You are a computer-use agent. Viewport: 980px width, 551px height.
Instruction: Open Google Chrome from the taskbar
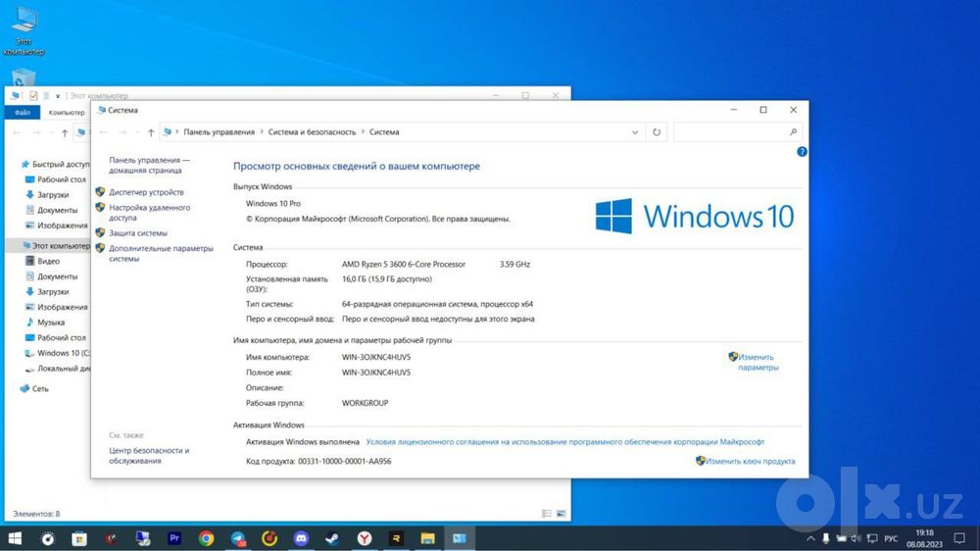click(x=206, y=538)
